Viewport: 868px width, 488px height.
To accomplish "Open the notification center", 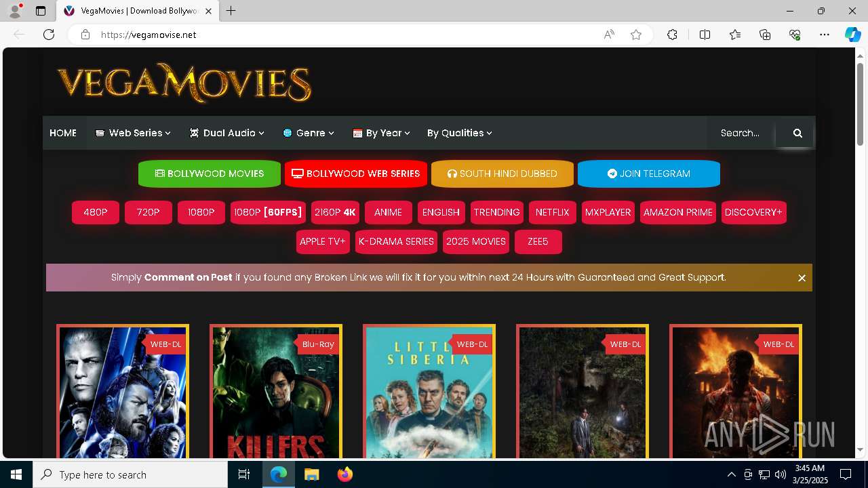I will (846, 474).
